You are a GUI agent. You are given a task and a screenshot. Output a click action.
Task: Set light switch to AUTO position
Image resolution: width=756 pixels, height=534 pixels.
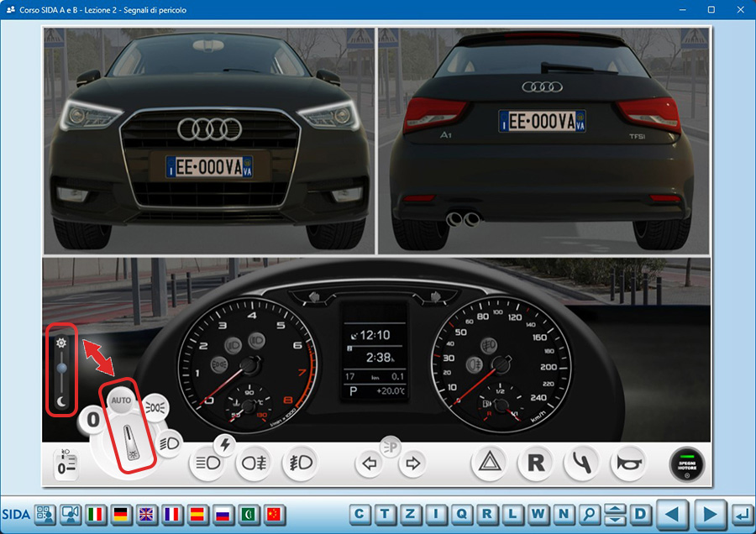(119, 400)
